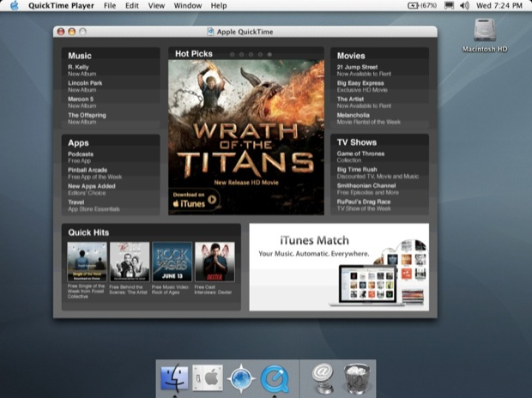Image resolution: width=532 pixels, height=398 pixels.
Task: Click the TV Shows section heading
Action: click(x=357, y=142)
